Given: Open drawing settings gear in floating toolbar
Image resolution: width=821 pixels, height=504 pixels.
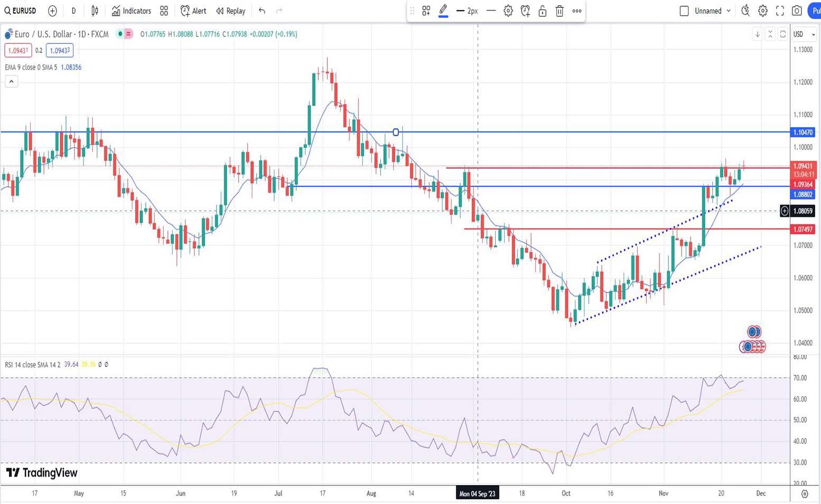Looking at the screenshot, I should 508,11.
